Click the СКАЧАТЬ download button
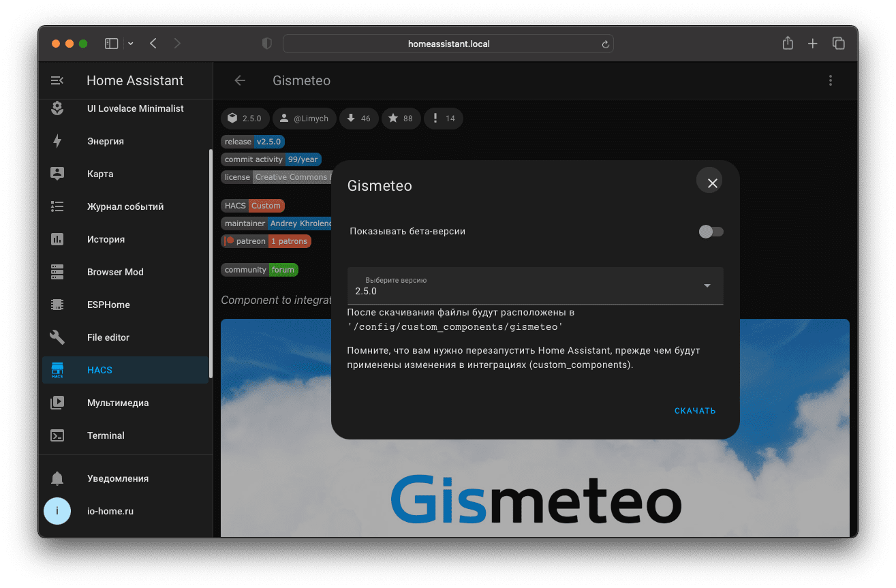 pos(695,411)
